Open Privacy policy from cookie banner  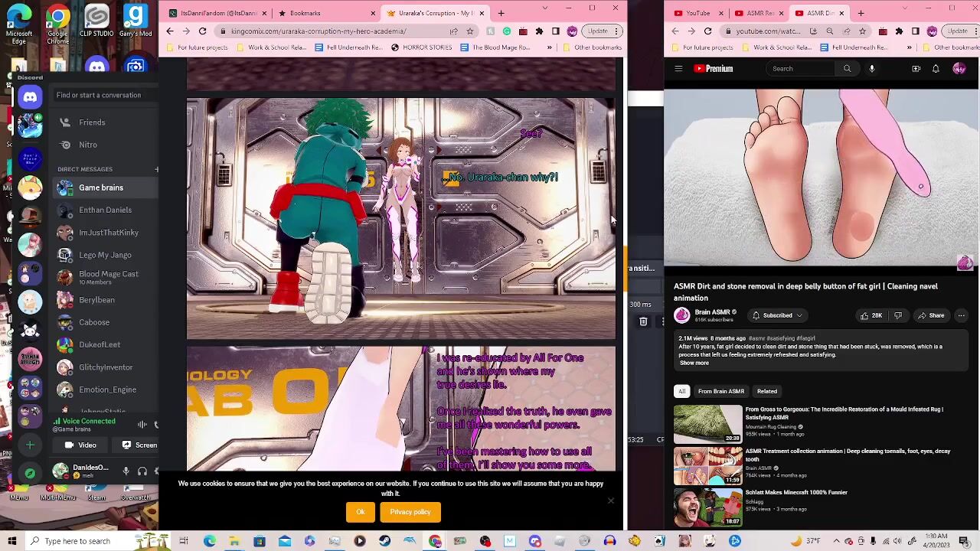tap(410, 512)
